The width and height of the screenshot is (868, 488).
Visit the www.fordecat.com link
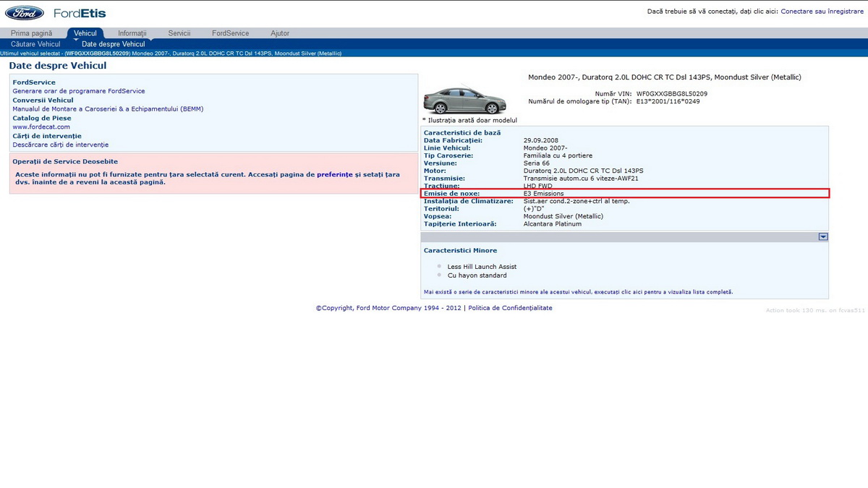pyautogui.click(x=41, y=127)
